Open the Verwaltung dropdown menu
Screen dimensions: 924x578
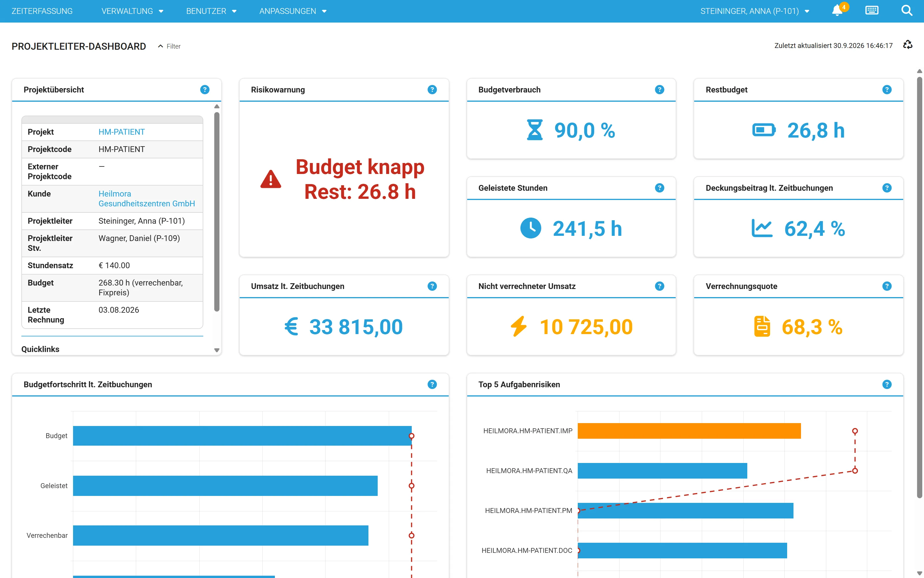pos(132,11)
